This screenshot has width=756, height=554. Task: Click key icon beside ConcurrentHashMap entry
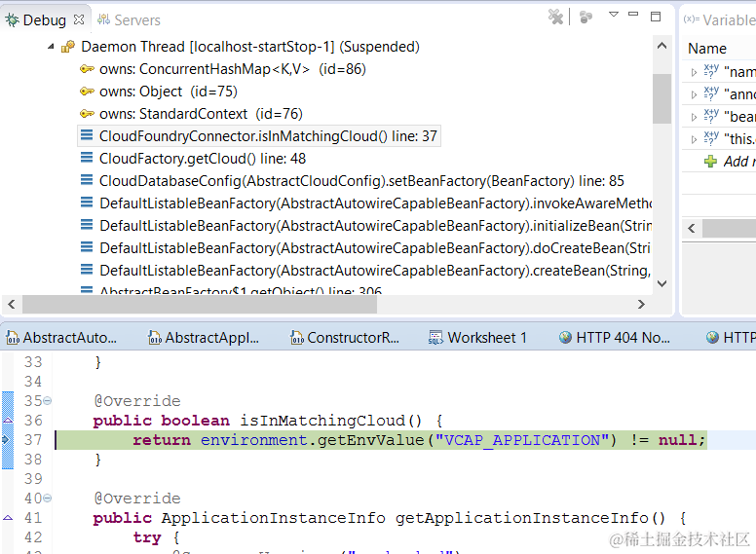(87, 69)
